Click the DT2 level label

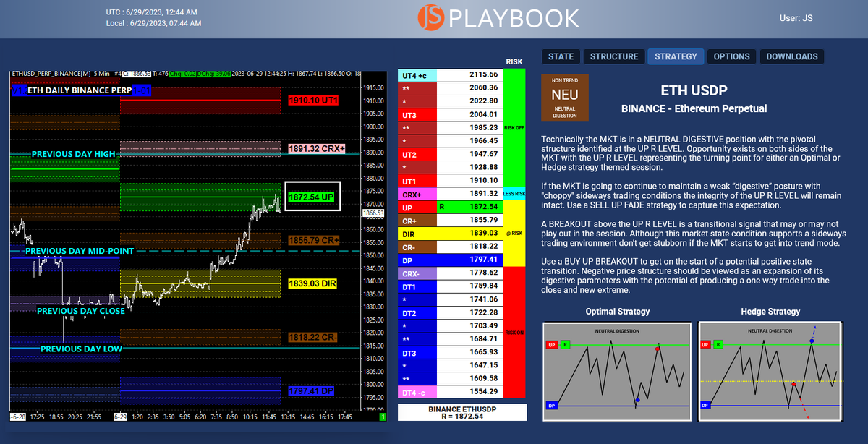pos(418,312)
